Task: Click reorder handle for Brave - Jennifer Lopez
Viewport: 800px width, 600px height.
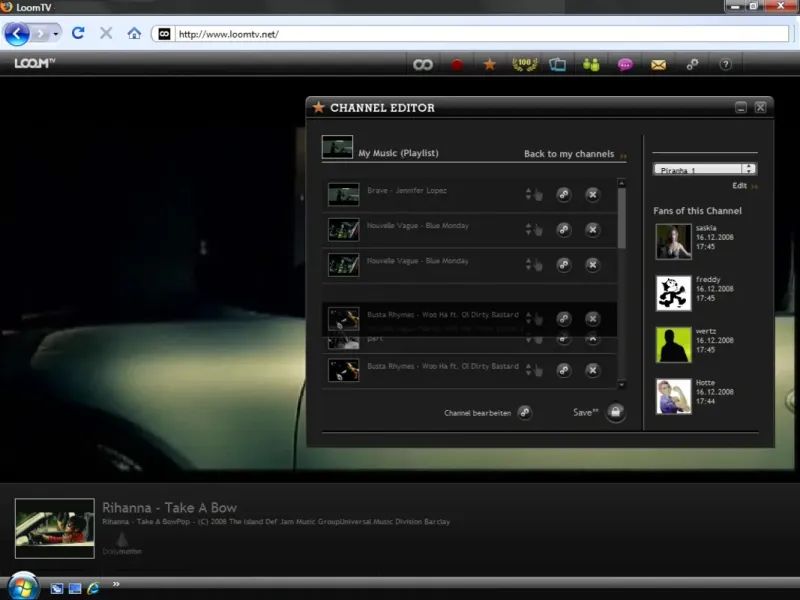Action: click(534, 194)
